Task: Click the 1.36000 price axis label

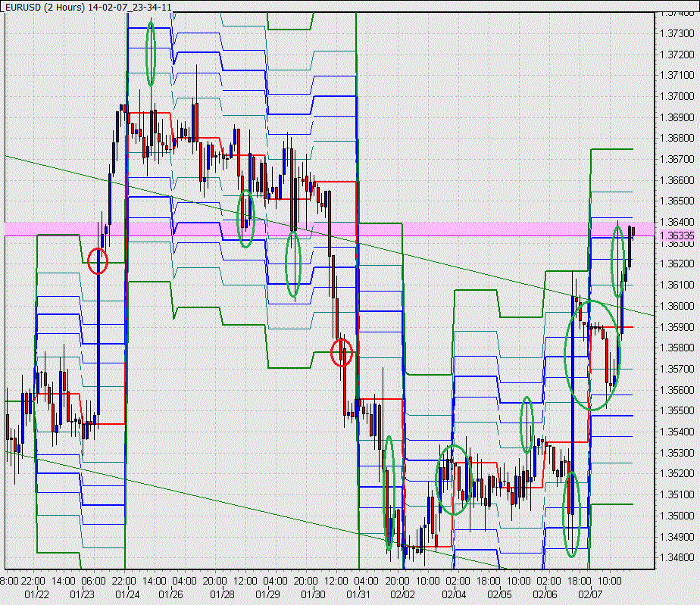Action: pyautogui.click(x=677, y=306)
